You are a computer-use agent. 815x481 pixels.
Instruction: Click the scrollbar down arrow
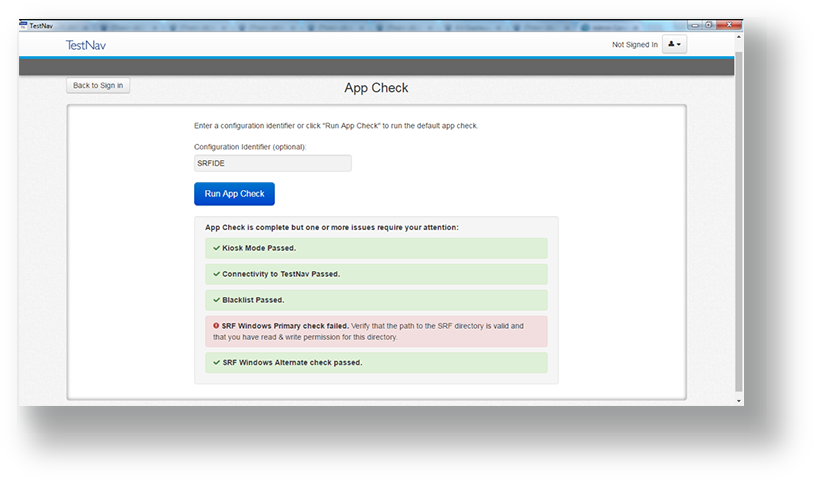click(x=739, y=401)
